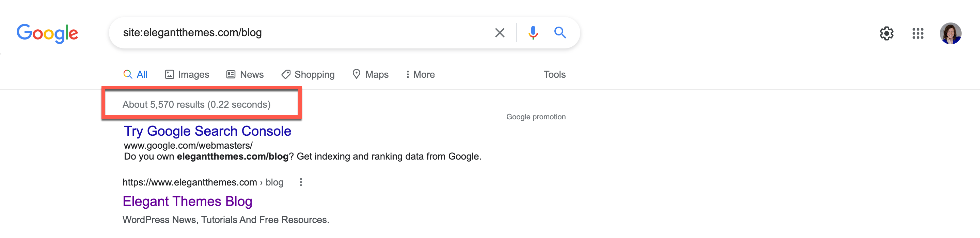Open Google settings gear
The image size is (980, 238).
click(x=886, y=33)
